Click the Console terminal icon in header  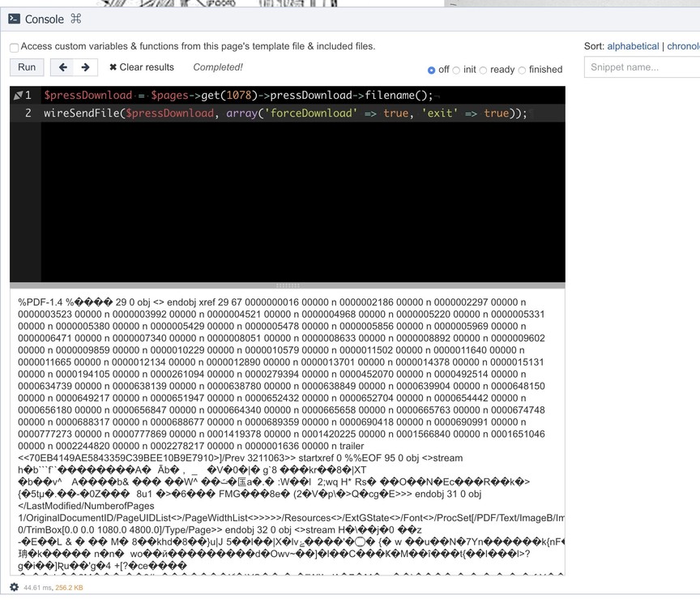pos(14,19)
